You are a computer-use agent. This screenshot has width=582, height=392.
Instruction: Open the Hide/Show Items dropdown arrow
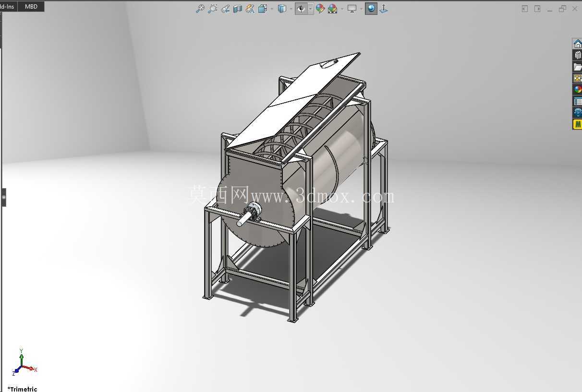coord(311,9)
